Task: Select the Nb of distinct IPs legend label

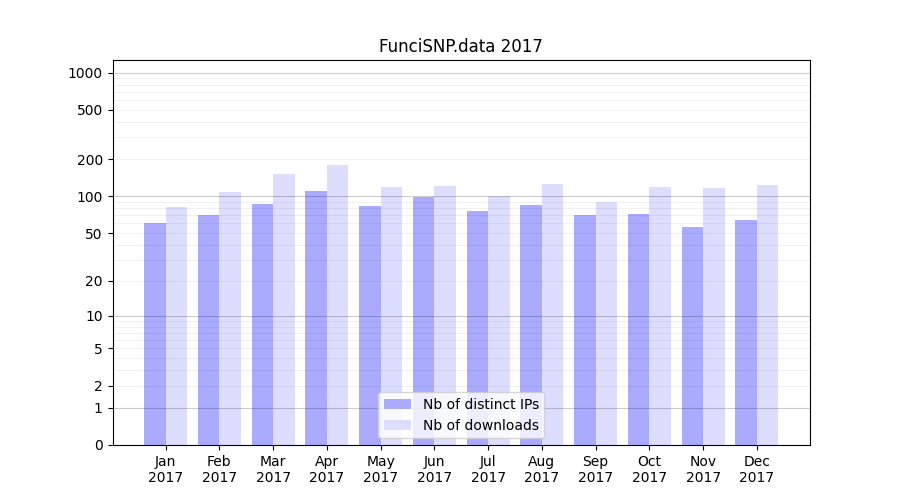Action: pyautogui.click(x=480, y=404)
